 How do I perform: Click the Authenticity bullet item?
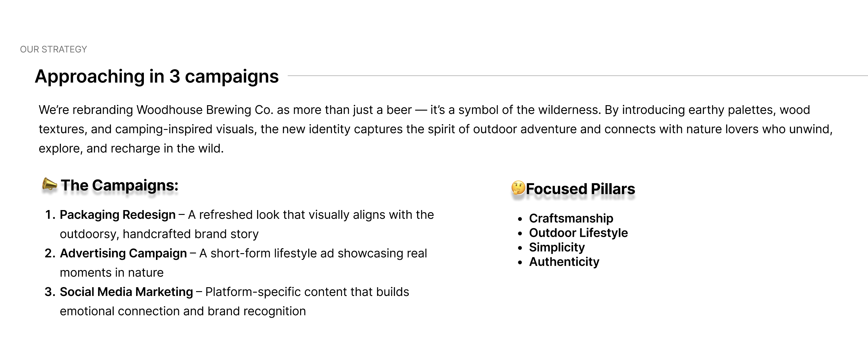click(564, 262)
